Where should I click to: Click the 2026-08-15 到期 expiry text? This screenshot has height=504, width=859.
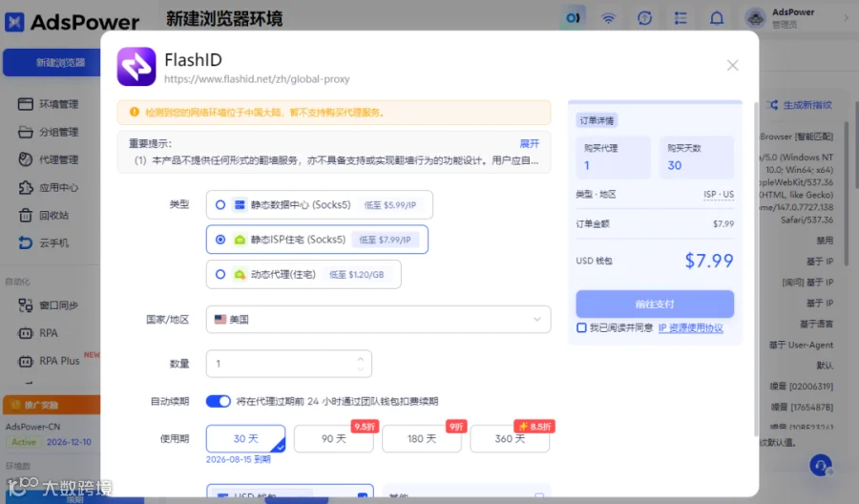pyautogui.click(x=239, y=459)
